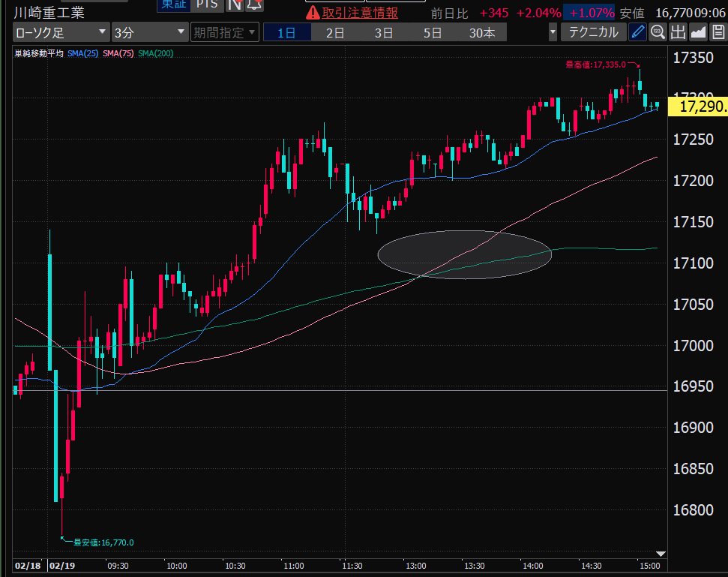Click the red warning triangle icon
The image size is (728, 577).
(x=313, y=13)
